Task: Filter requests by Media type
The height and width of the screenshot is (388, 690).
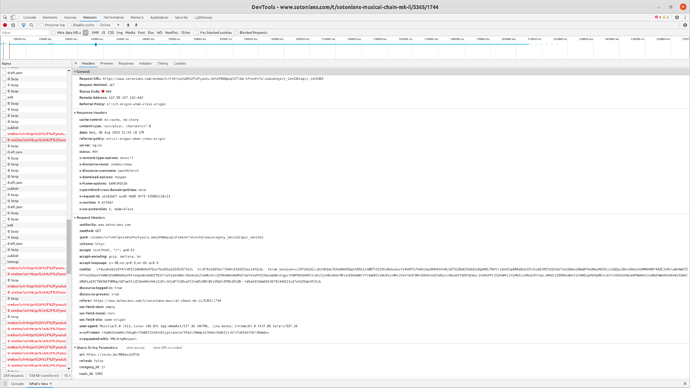Action: tap(130, 33)
